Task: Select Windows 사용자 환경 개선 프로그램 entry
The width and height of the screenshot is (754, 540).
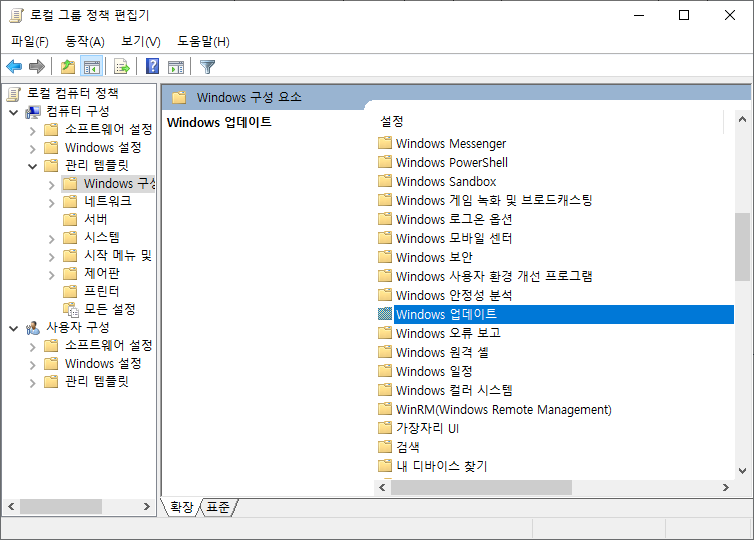Action: pyautogui.click(x=494, y=276)
